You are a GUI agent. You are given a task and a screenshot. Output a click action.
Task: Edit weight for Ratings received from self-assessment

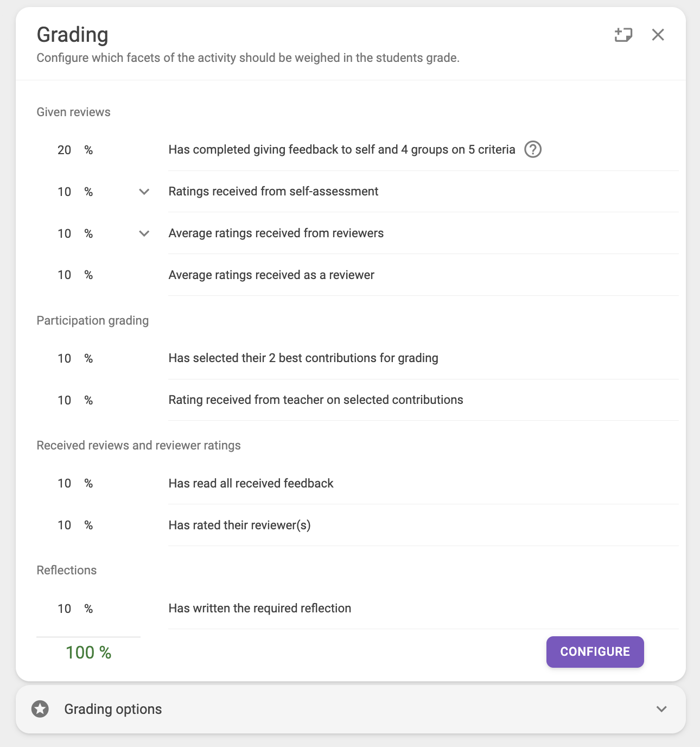[x=65, y=192]
